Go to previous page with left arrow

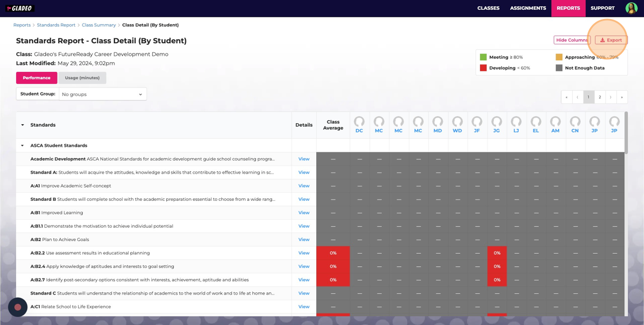point(577,97)
